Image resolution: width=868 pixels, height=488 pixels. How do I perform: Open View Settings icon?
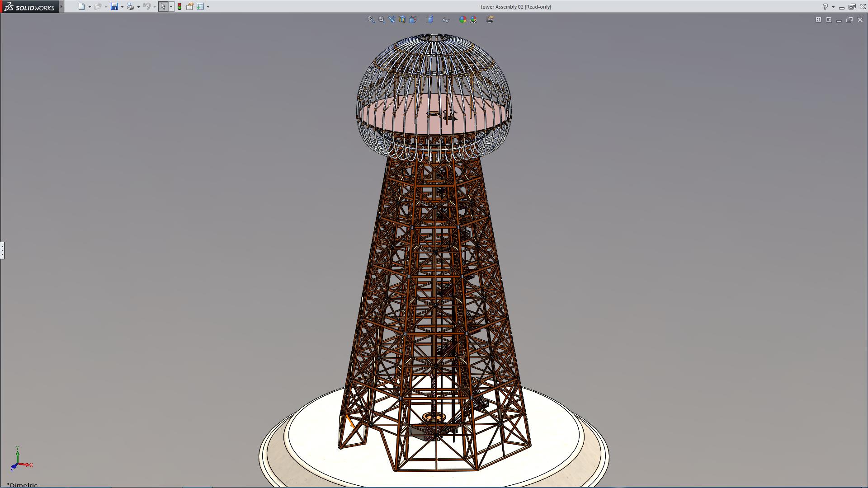point(490,19)
